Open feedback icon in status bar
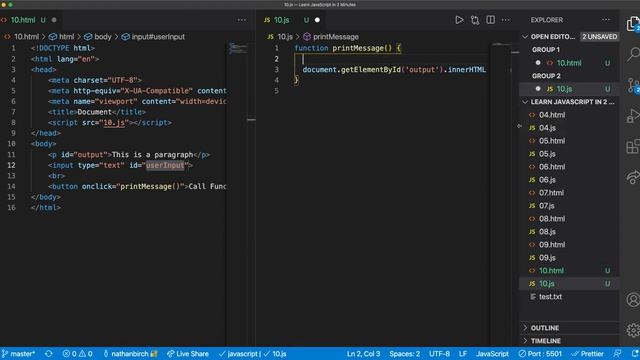 pos(617,354)
